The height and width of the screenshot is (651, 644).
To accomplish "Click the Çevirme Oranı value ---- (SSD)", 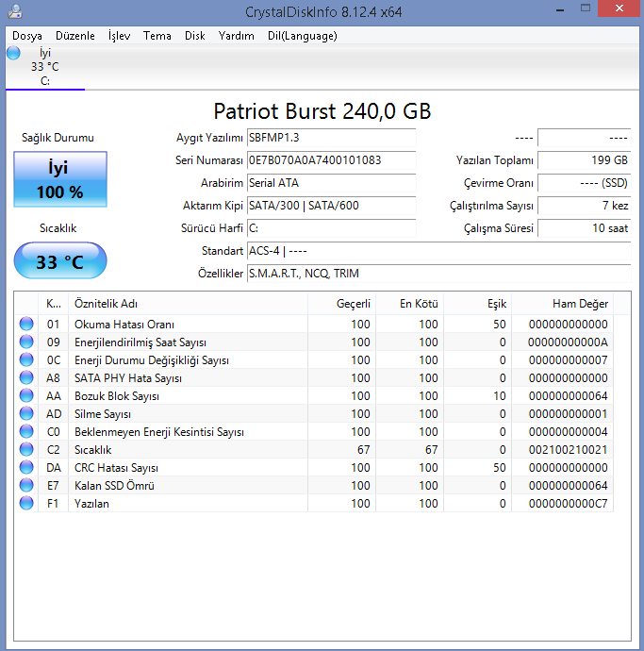I will tap(585, 183).
